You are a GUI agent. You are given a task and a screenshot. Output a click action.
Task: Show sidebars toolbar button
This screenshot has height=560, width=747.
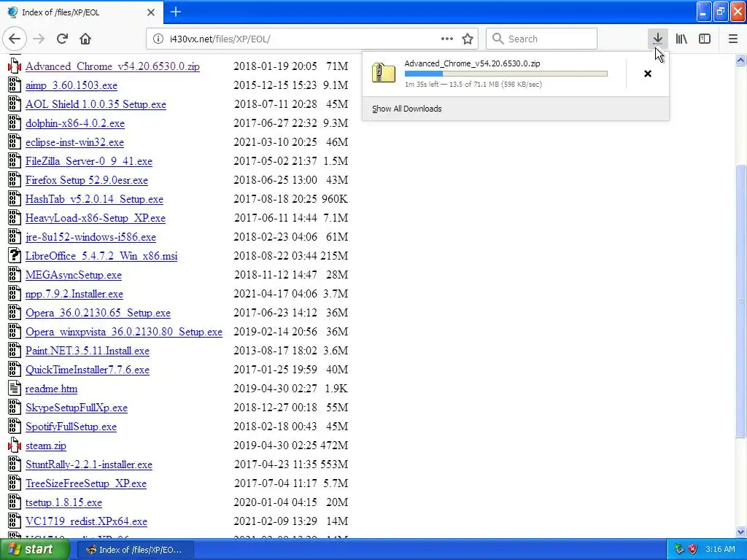coord(705,39)
